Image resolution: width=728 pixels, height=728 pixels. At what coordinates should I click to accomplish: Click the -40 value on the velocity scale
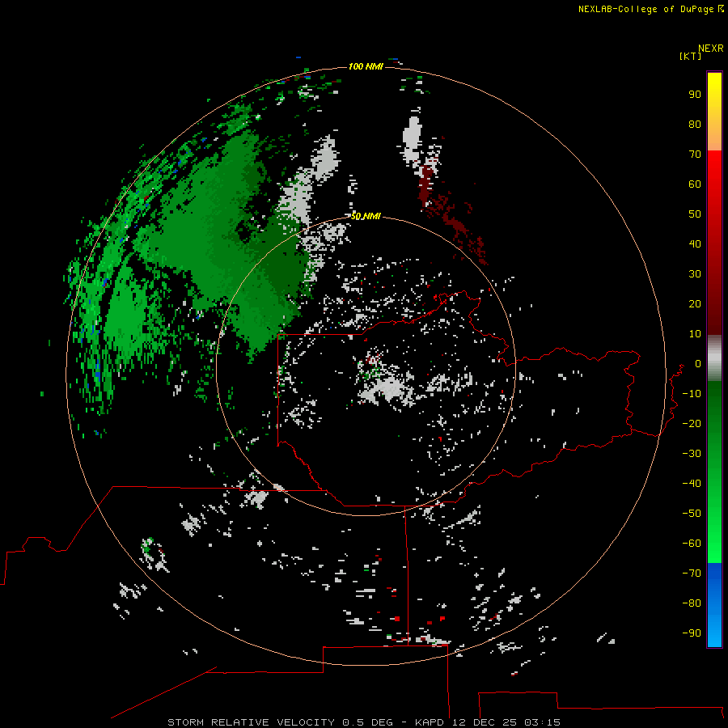pos(692,484)
